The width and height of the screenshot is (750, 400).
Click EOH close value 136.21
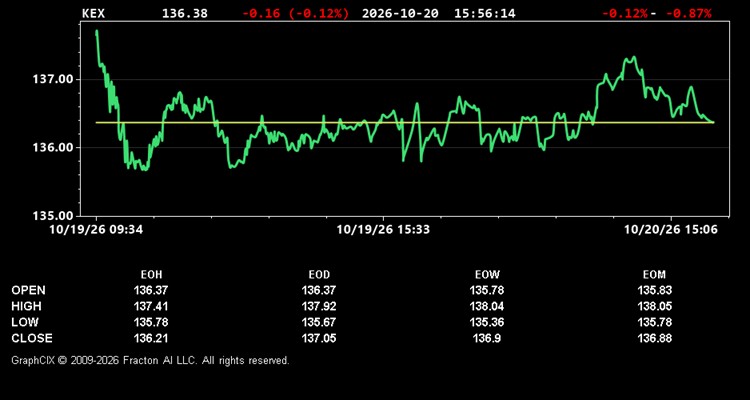tap(151, 338)
